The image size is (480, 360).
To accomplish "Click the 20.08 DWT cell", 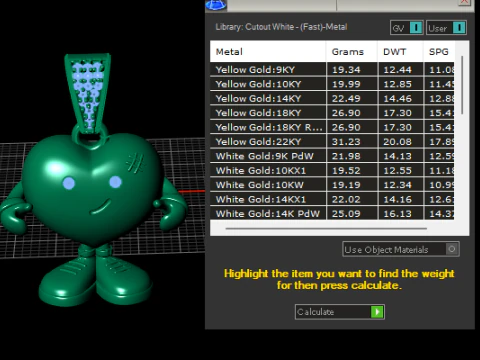I will (x=401, y=142).
